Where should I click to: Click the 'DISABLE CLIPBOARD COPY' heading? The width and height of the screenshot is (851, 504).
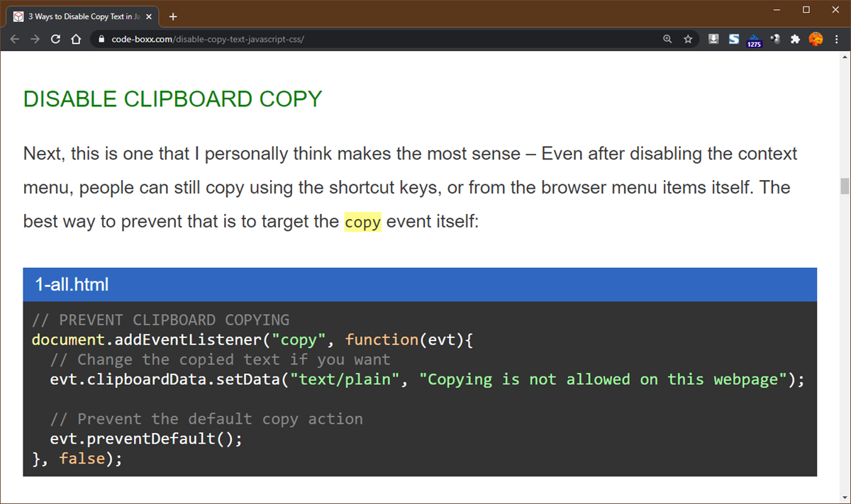coord(173,99)
